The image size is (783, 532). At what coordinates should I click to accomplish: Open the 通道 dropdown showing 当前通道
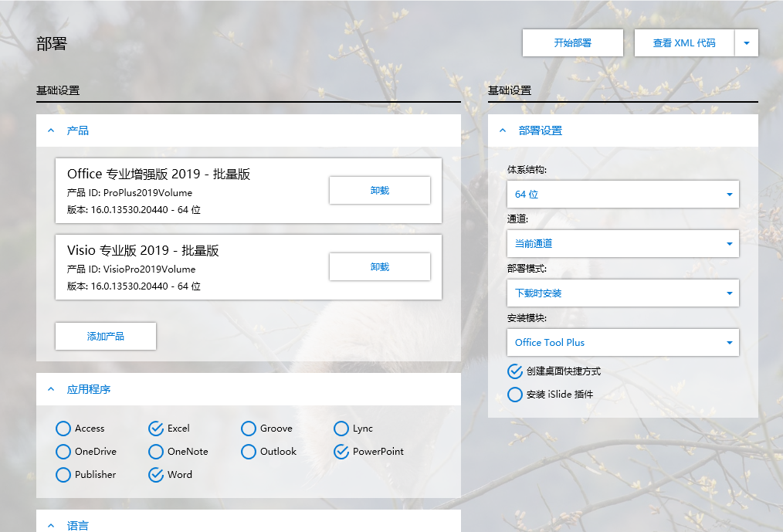coord(622,244)
